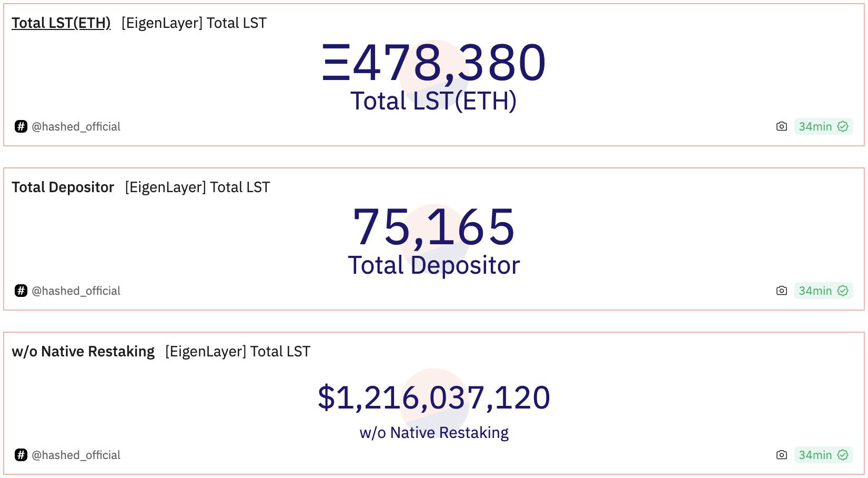
Task: Open @hashed_official profile from the bottom card
Action: (x=77, y=455)
